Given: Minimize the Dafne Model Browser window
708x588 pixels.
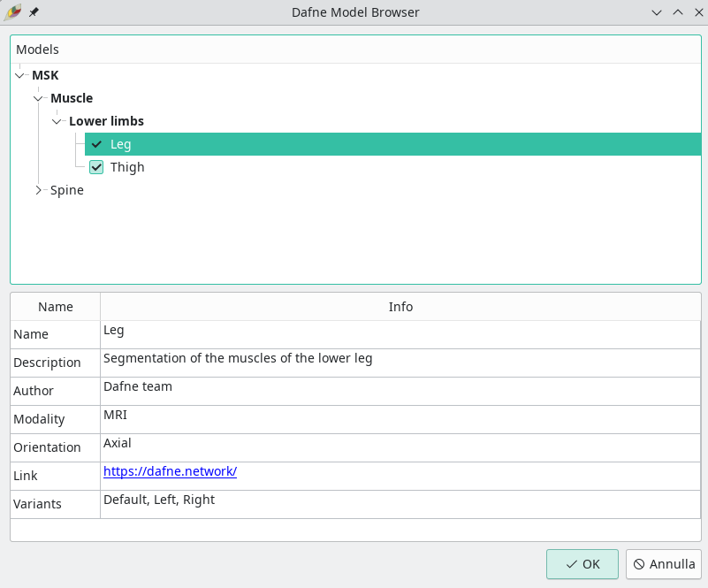Looking at the screenshot, I should coord(657,12).
